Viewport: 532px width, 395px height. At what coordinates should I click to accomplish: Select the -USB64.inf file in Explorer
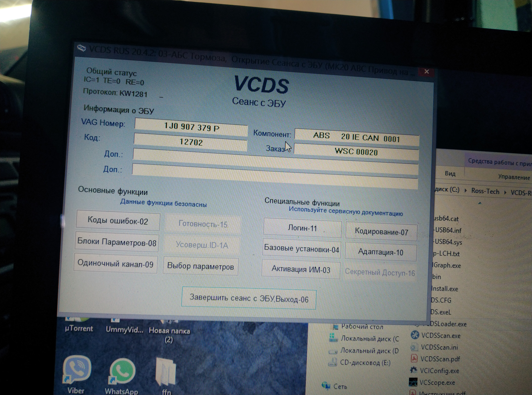[x=447, y=230]
